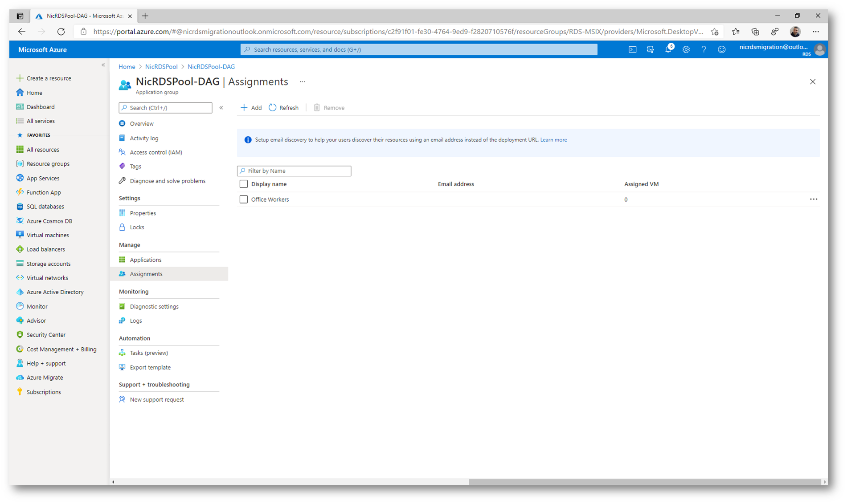Screen dimensions: 847x504
Task: Close the Assignments blade with X
Action: tap(813, 82)
